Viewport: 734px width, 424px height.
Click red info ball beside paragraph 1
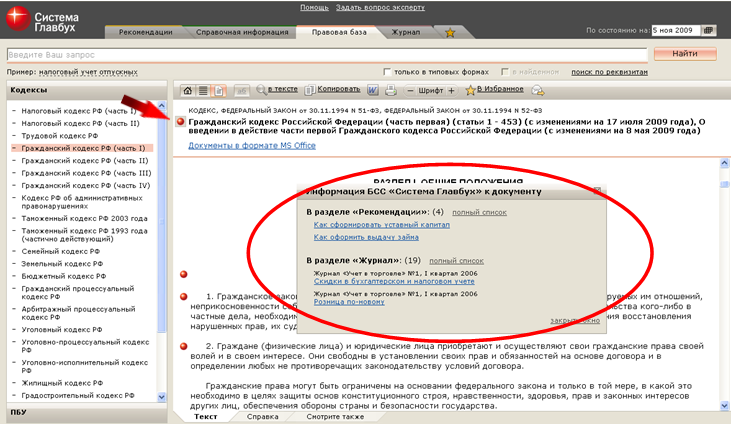coord(184,296)
